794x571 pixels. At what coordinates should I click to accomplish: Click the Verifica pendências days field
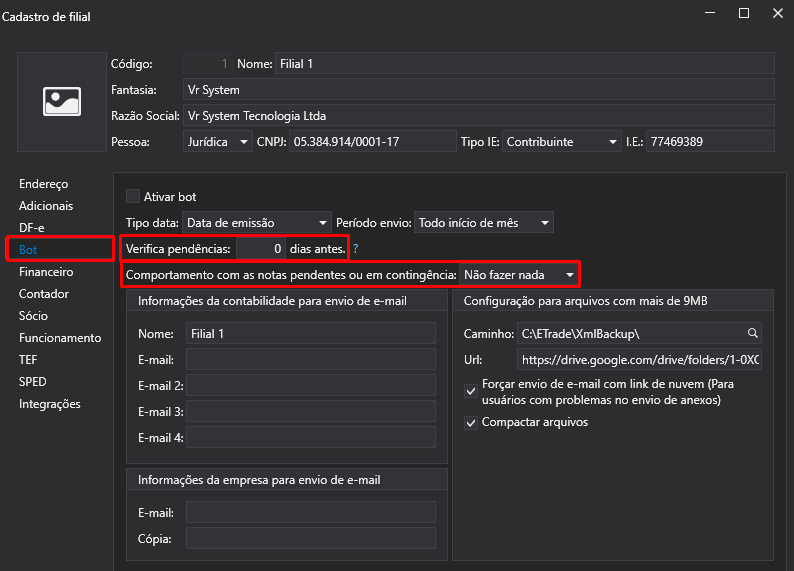click(261, 249)
